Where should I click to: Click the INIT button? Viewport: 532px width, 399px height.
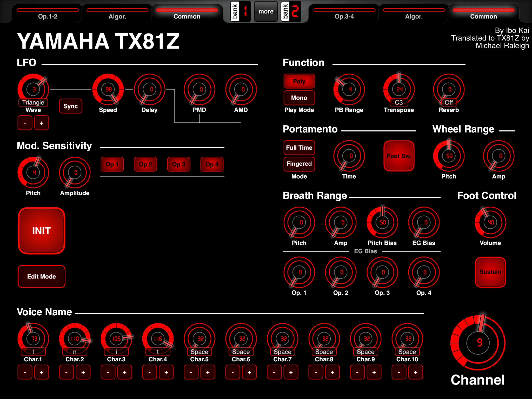coord(42,231)
